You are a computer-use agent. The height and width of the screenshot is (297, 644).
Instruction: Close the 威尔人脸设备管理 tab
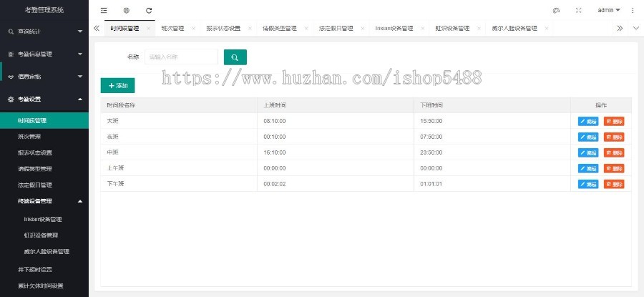tap(546, 29)
